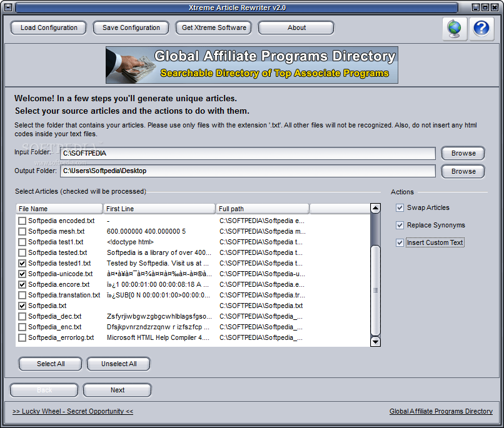Image resolution: width=504 pixels, height=428 pixels.
Task: Check the Softpedia mesh.txt checkbox
Action: click(22, 232)
